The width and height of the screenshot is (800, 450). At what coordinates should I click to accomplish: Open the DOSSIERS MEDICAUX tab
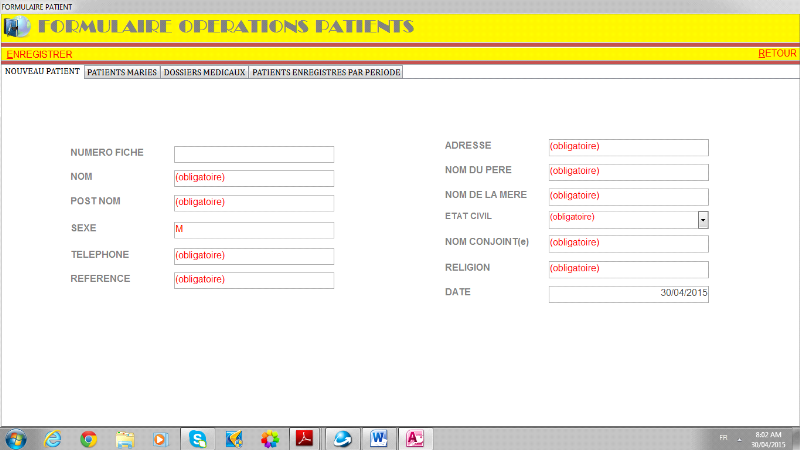click(x=205, y=72)
